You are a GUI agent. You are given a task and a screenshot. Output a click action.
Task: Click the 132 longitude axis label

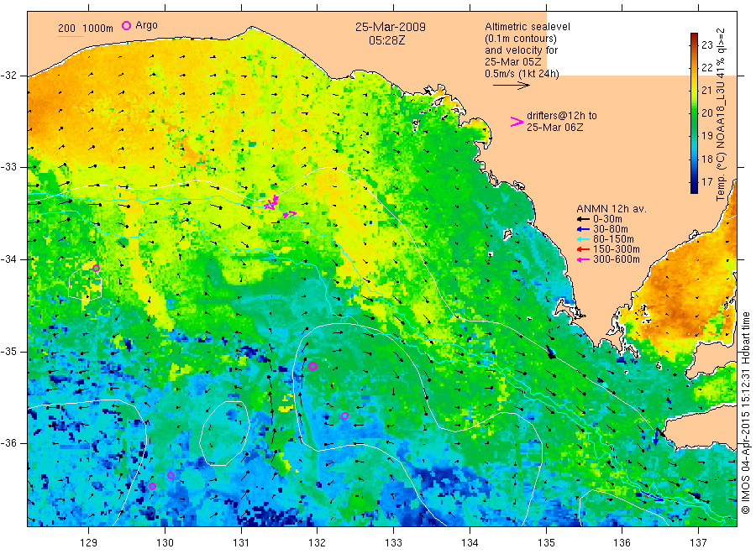pos(318,543)
